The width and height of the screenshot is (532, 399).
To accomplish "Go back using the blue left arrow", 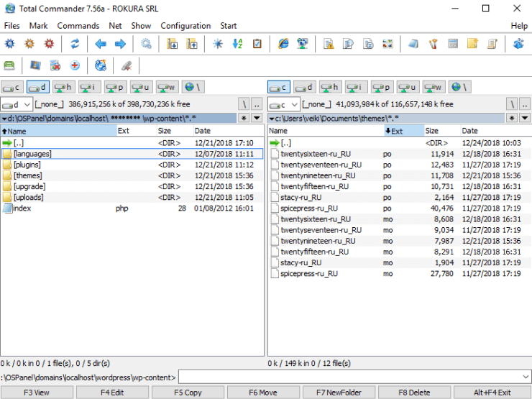I will click(101, 44).
